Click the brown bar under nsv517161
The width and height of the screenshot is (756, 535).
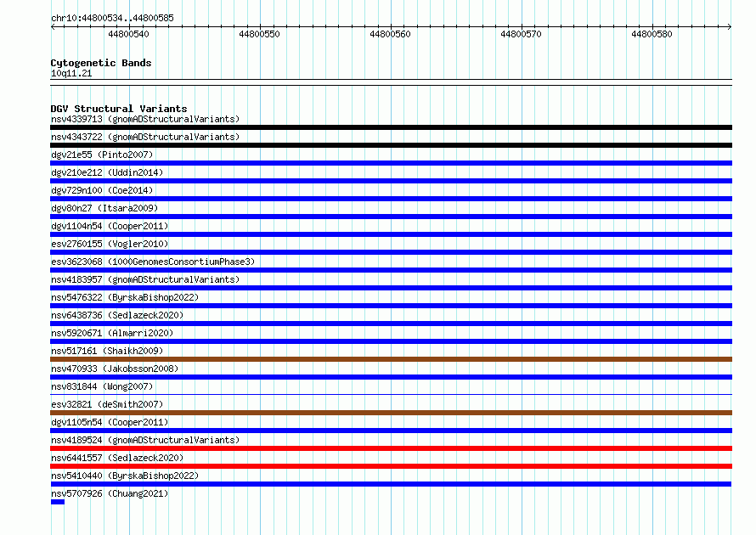[391, 359]
